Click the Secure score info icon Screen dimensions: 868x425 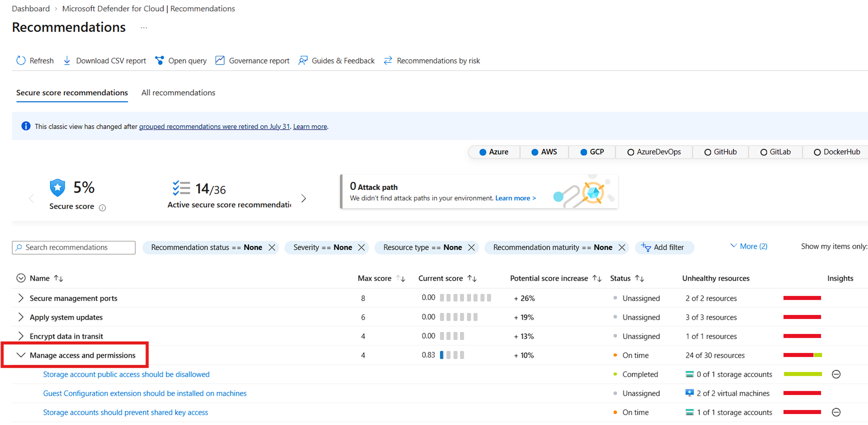coord(102,207)
